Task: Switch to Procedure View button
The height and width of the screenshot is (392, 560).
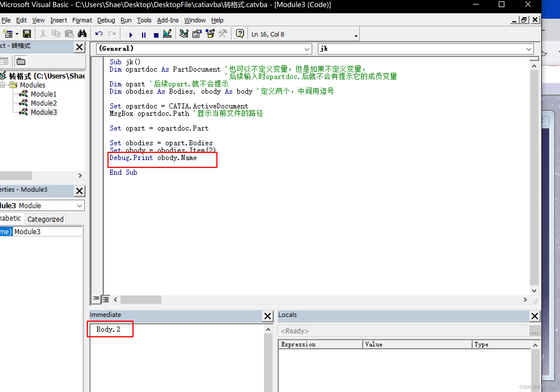Action: (x=96, y=299)
